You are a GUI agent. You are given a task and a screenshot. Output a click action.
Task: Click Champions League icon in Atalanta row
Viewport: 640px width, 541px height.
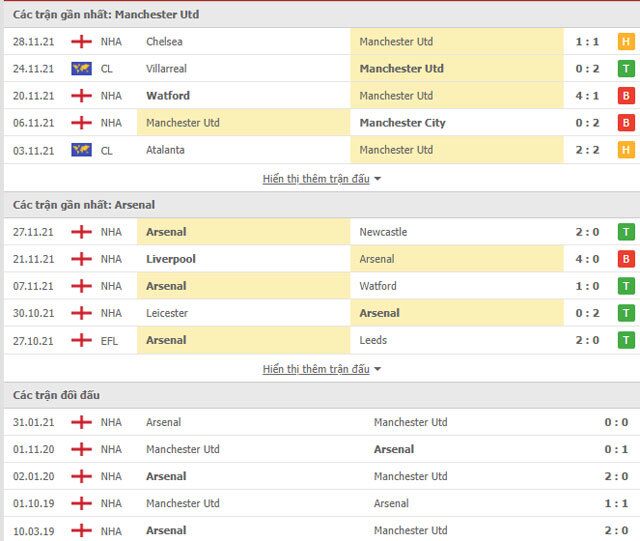pos(81,150)
